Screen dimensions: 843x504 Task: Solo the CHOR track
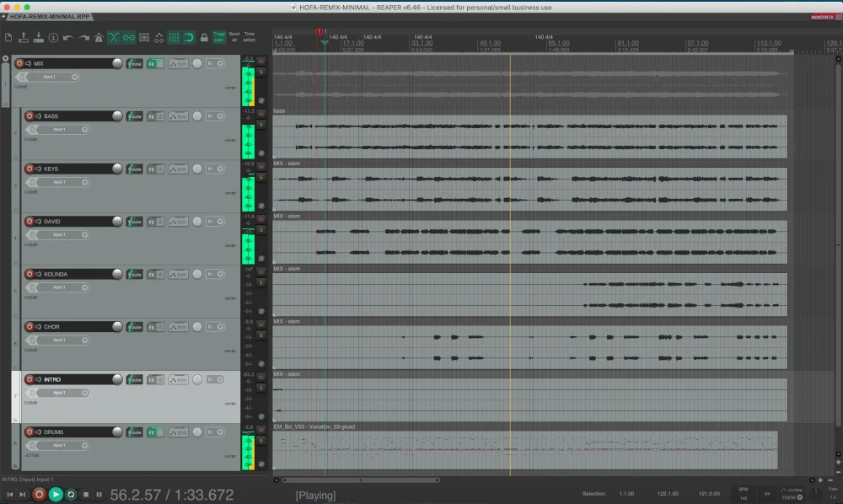[x=261, y=335]
